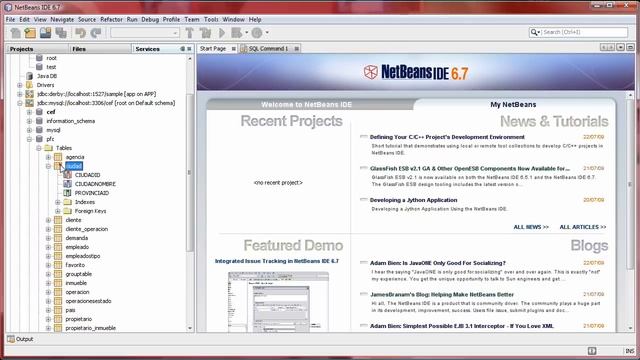This screenshot has height=360, width=640.
Task: Open the Refactor menu
Action: pyautogui.click(x=111, y=19)
